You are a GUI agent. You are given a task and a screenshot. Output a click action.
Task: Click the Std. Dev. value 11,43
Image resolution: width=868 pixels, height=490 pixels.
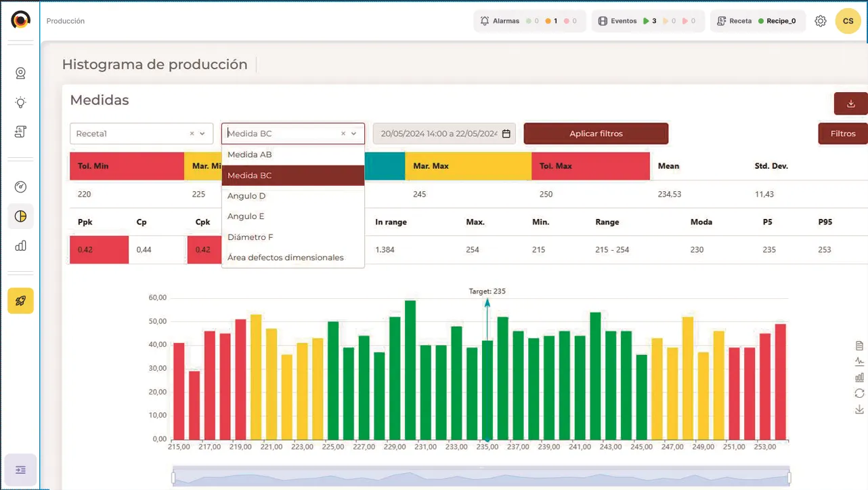[x=764, y=195]
